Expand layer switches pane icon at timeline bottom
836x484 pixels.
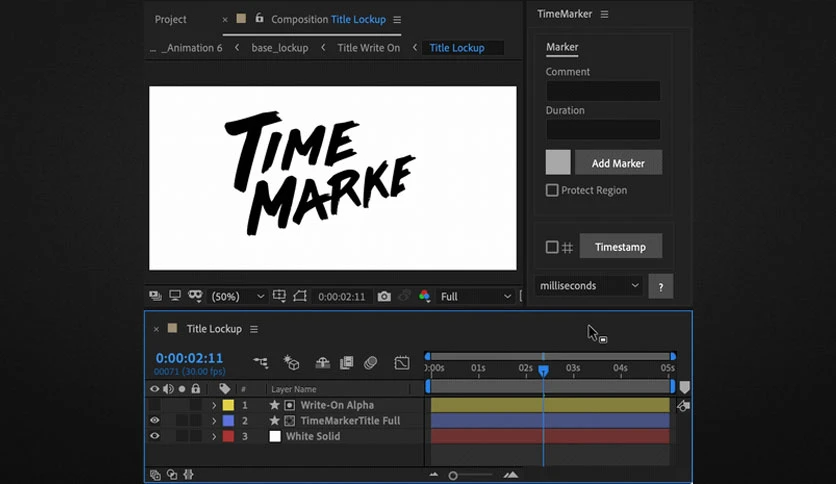pos(155,474)
